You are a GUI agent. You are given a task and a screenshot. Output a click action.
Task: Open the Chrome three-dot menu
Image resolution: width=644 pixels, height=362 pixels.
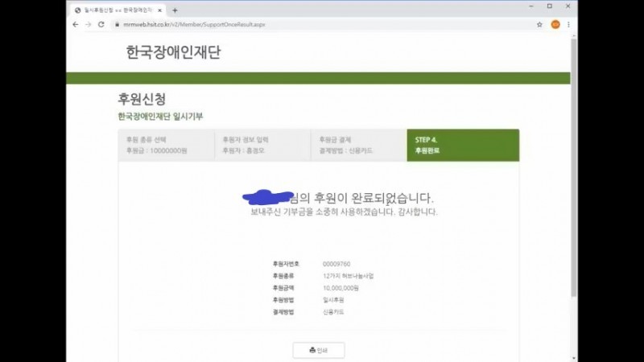pyautogui.click(x=568, y=24)
